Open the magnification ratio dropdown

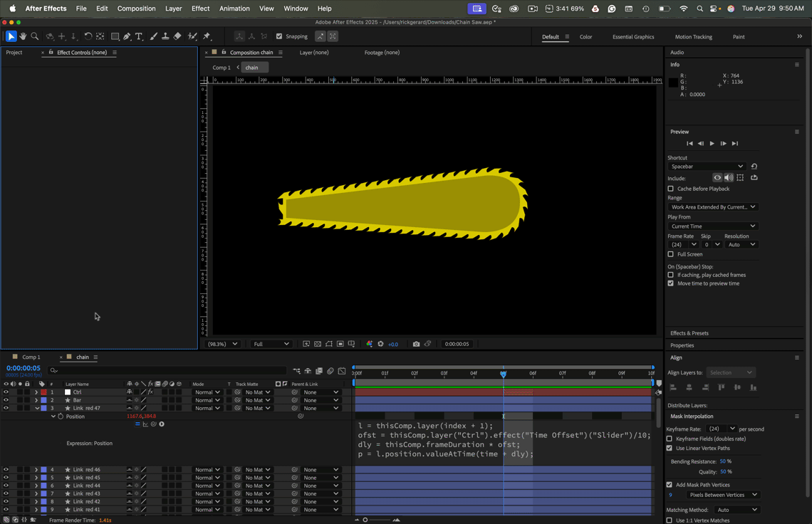pos(223,344)
